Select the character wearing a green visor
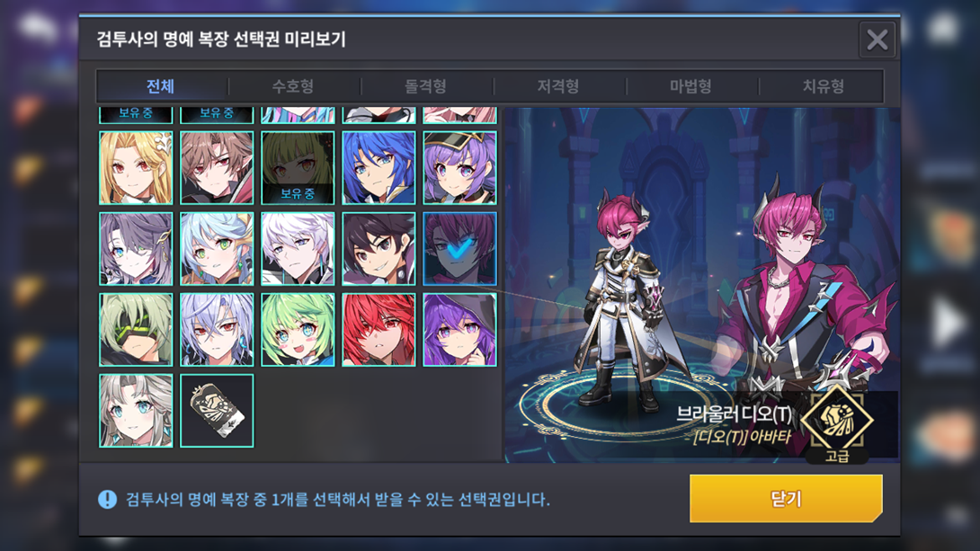This screenshot has width=980, height=551. coord(136,329)
